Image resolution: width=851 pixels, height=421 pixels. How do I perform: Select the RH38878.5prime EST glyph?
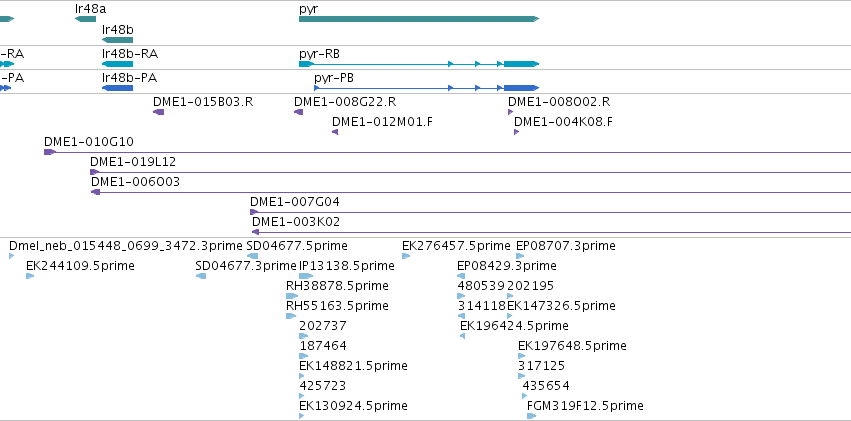pos(291,296)
